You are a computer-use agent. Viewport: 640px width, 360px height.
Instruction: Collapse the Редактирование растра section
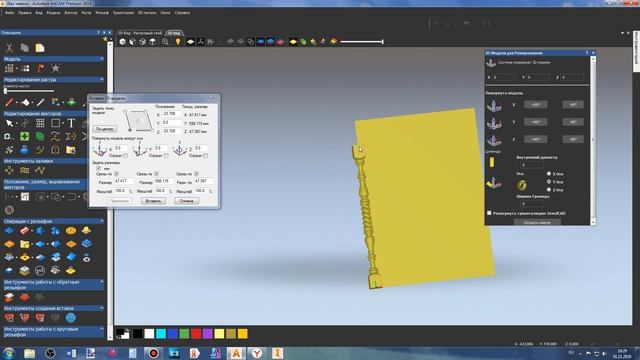(102, 80)
